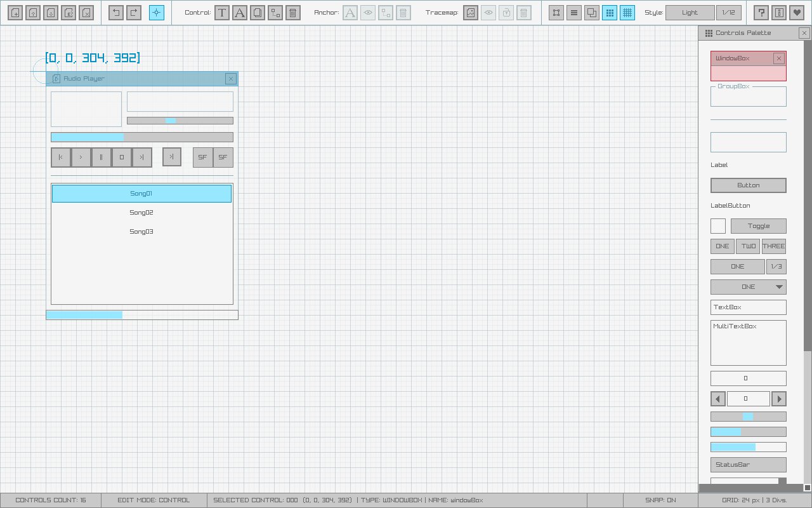Image resolution: width=812 pixels, height=508 pixels.
Task: Open the help window via question mark icon
Action: click(761, 12)
